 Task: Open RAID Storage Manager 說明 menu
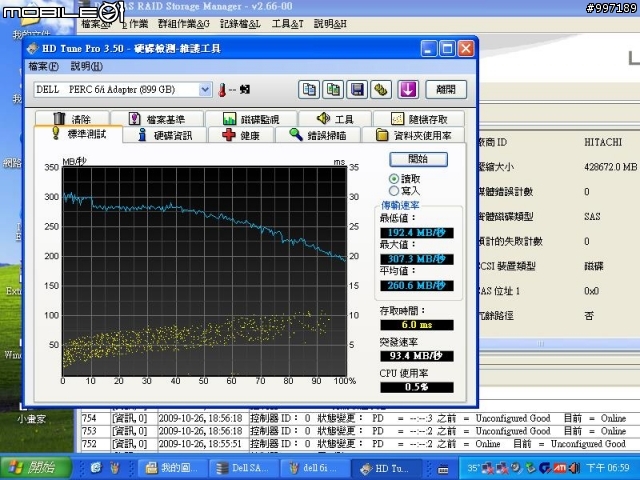pos(330,24)
